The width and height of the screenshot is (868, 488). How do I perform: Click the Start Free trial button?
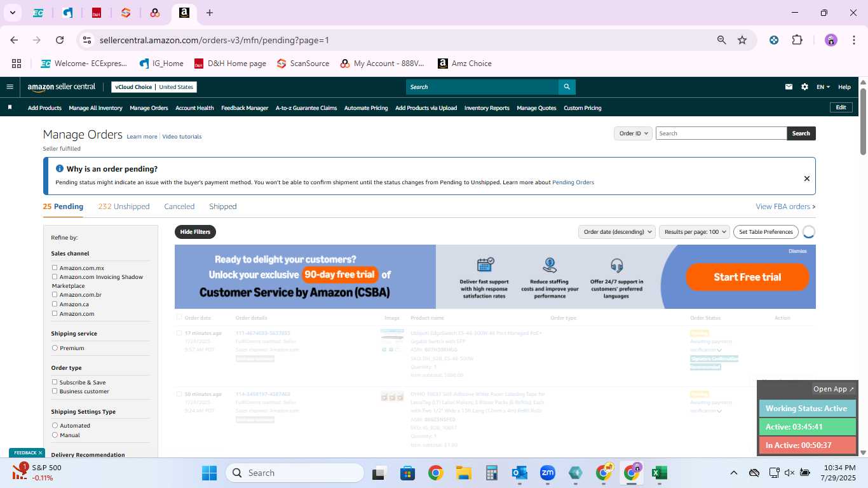click(747, 277)
